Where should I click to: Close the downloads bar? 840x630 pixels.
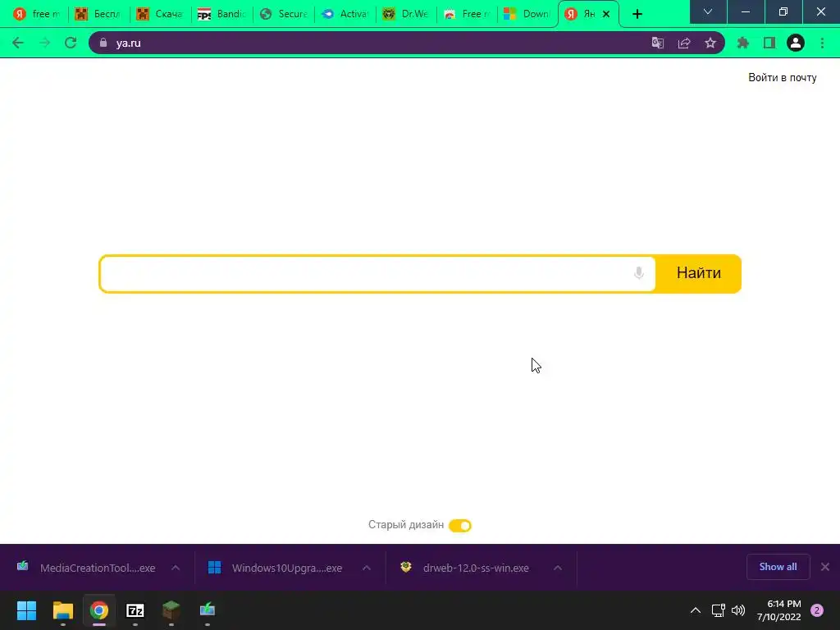(825, 567)
